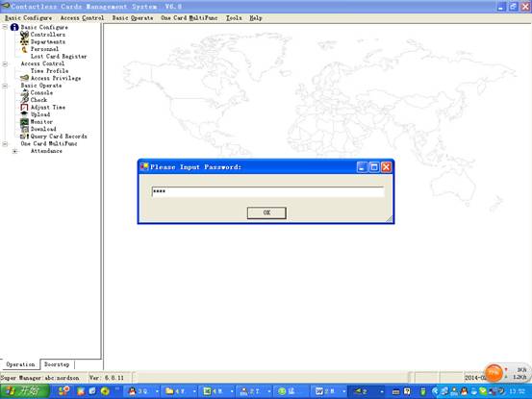The image size is (532, 399).
Task: Select the Query Card Records icon
Action: (24, 137)
